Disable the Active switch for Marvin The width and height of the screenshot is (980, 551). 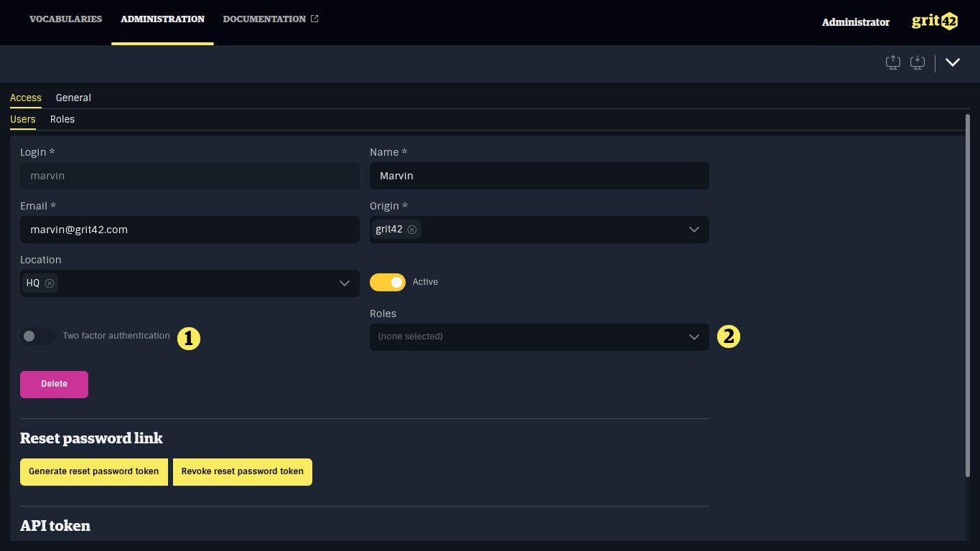(388, 282)
